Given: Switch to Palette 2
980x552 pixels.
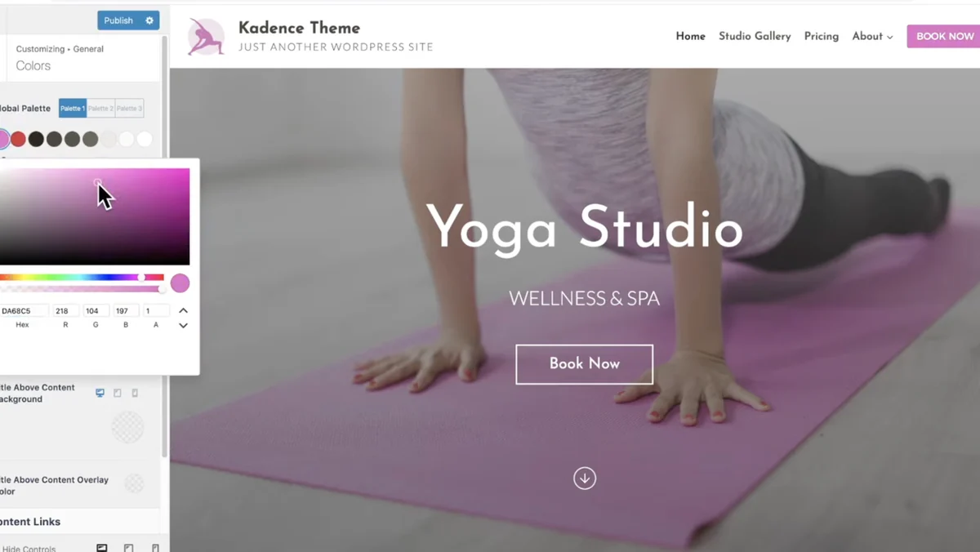Looking at the screenshot, I should [100, 108].
